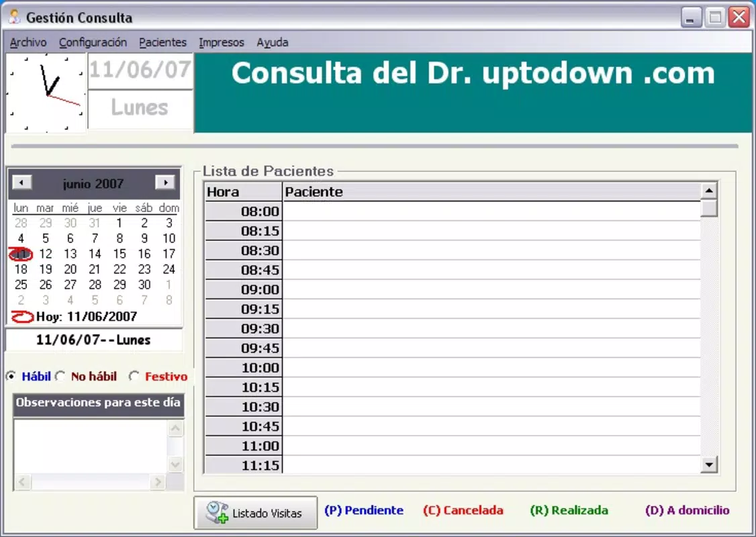This screenshot has height=537, width=756.
Task: Go to previous month in calendar
Action: [x=21, y=183]
